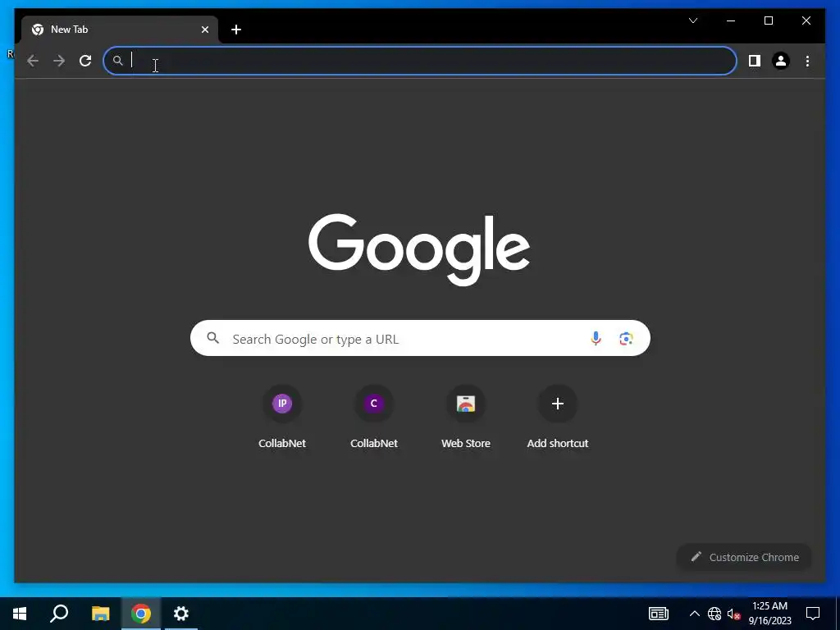
Task: Open the Chrome three-dot menu
Action: click(807, 61)
